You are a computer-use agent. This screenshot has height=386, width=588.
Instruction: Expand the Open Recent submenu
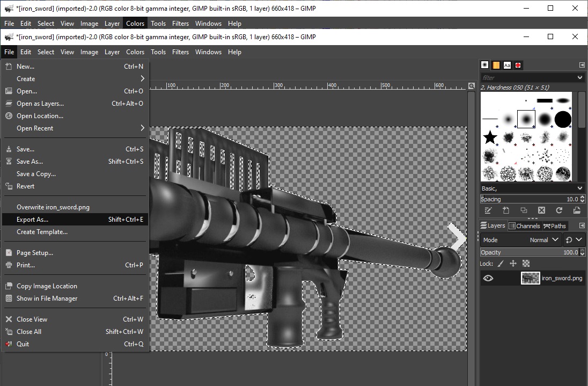(x=74, y=128)
